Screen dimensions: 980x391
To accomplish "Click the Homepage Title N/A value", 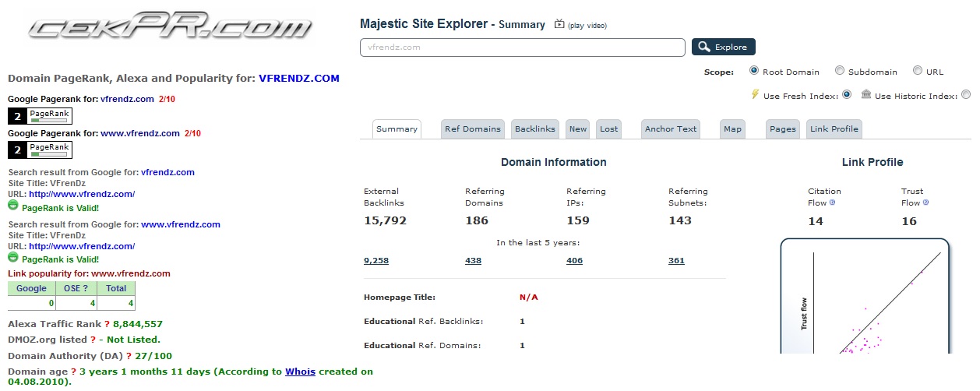I will pyautogui.click(x=529, y=297).
